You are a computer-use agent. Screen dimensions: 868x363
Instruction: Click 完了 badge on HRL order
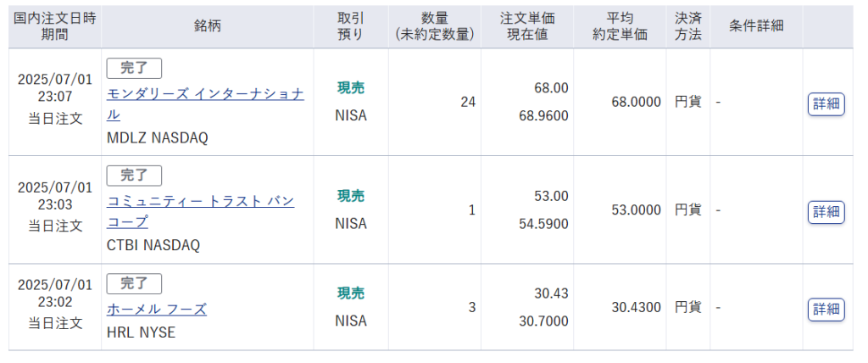[x=134, y=284]
